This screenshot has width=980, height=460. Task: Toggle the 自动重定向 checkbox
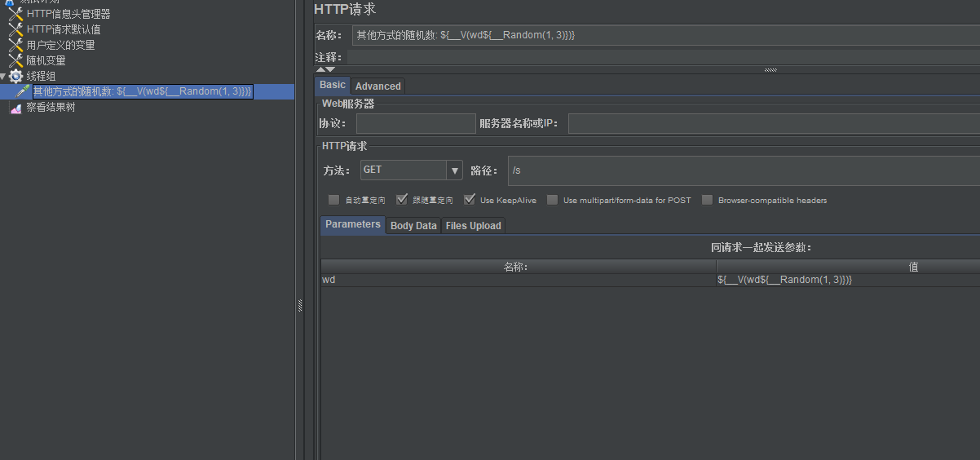click(x=333, y=200)
